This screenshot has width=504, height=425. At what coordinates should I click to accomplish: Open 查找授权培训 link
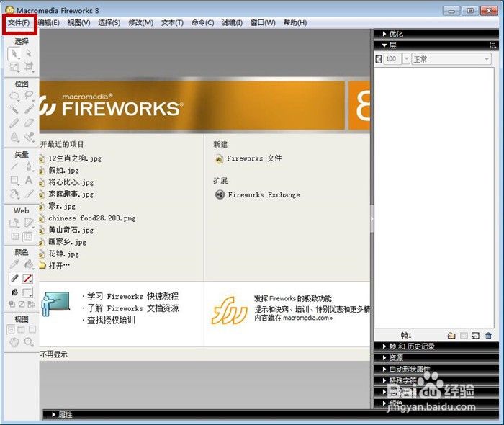[111, 321]
